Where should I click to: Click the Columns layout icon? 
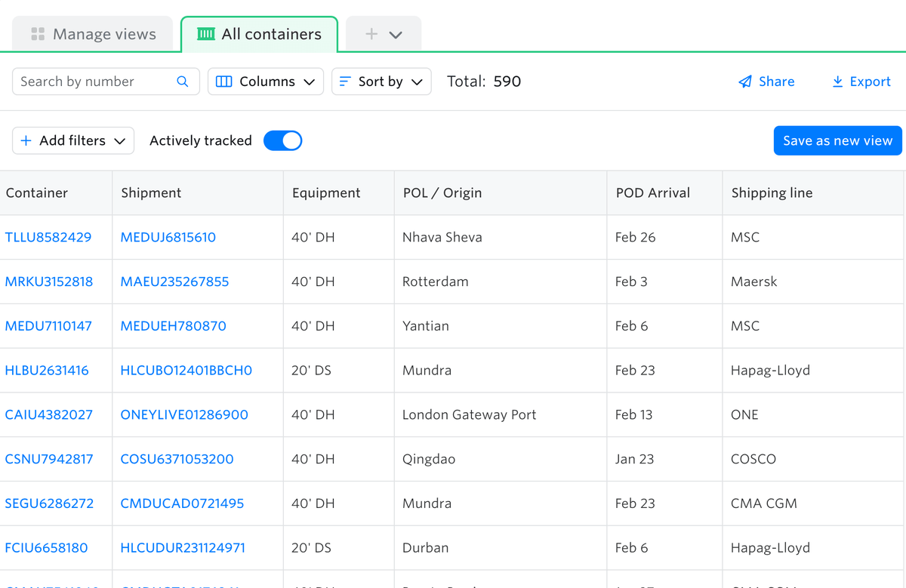click(x=224, y=82)
